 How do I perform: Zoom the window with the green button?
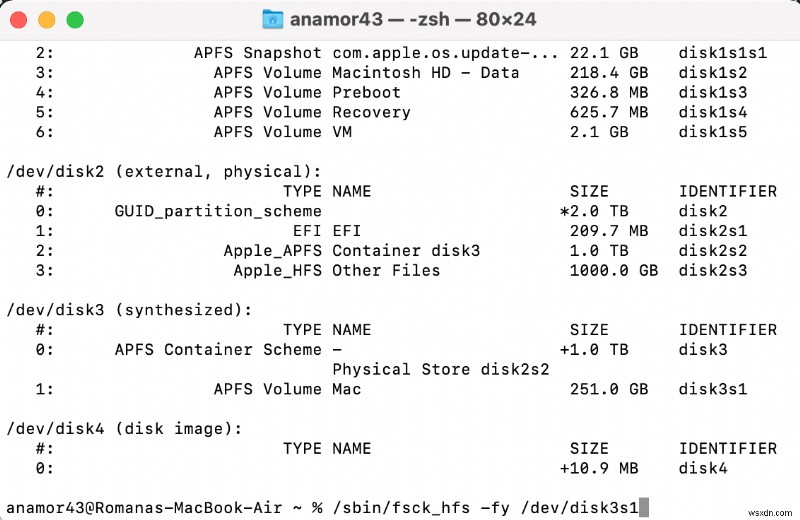[x=75, y=19]
